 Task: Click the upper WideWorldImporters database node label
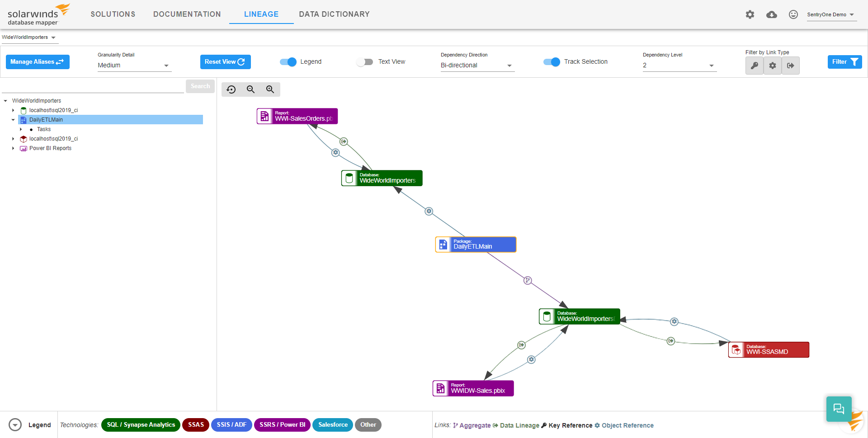click(x=387, y=180)
